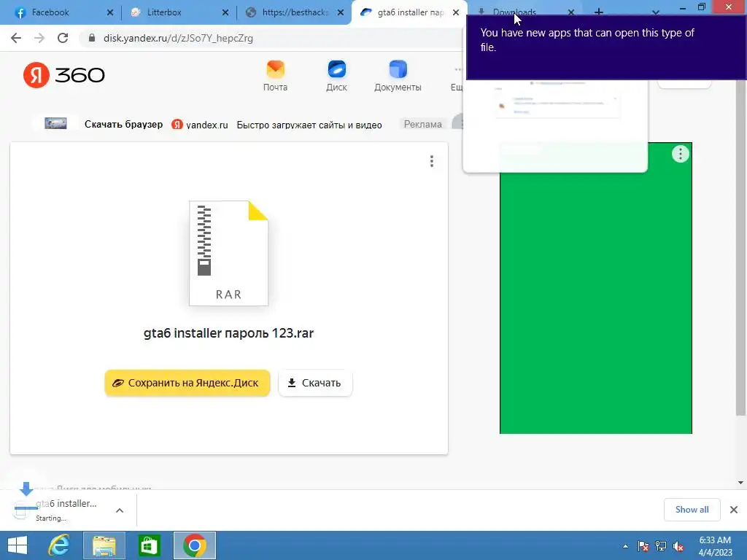This screenshot has height=560, width=747.
Task: Click the muted volume tray icon
Action: [x=678, y=546]
